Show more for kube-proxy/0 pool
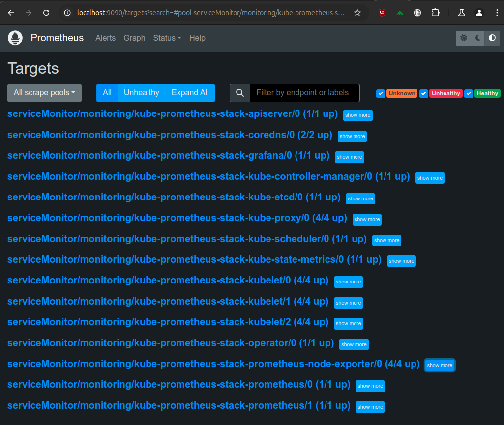 point(367,220)
